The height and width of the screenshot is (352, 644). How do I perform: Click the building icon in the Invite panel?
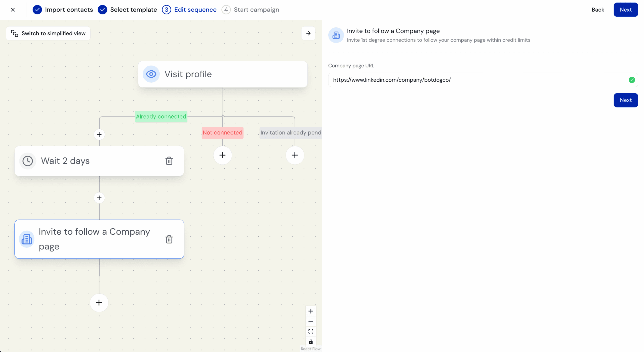tap(336, 35)
